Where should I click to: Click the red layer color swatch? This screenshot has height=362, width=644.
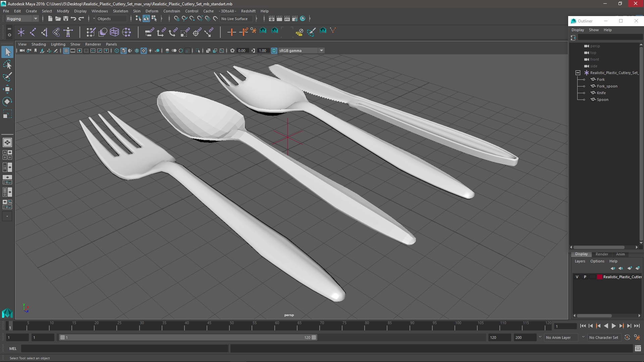tap(599, 277)
